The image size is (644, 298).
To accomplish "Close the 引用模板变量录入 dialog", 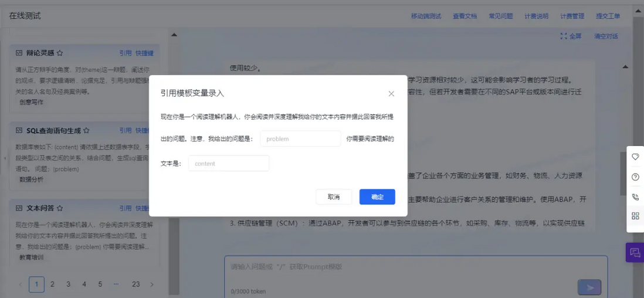I will (x=391, y=94).
